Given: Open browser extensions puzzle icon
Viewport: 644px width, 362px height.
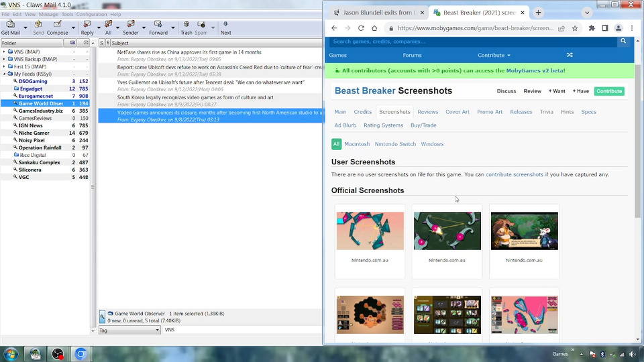Looking at the screenshot, I should [592, 28].
